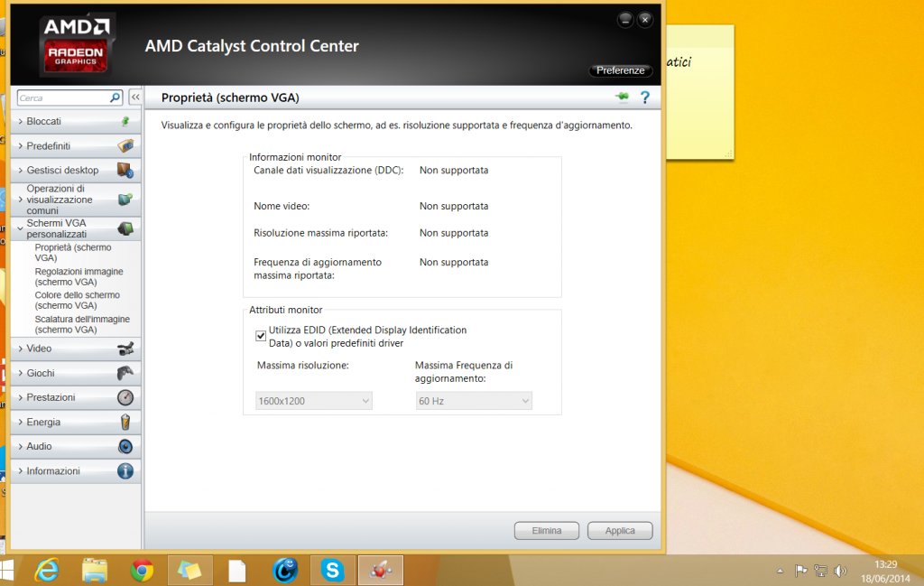
Task: Open the network icon in the system tray
Action: [x=820, y=571]
